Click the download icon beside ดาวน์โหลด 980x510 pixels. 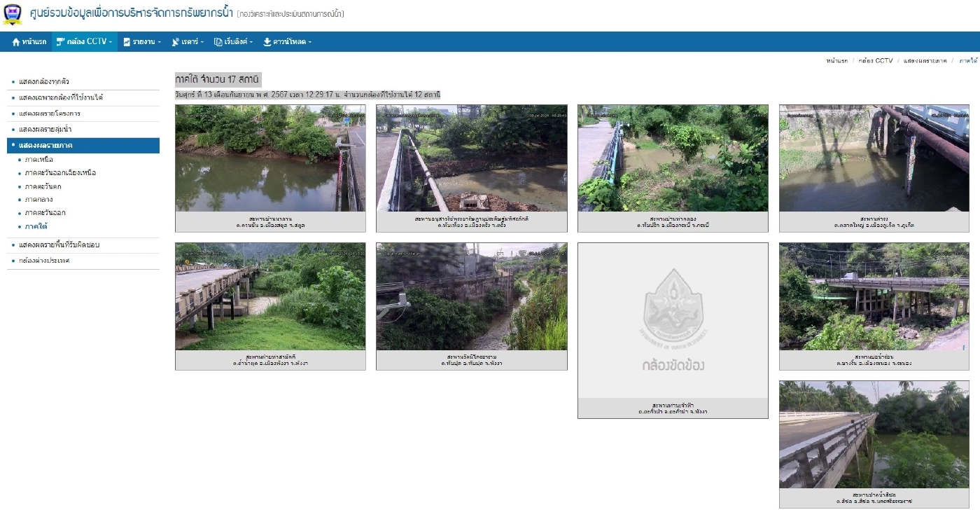267,42
